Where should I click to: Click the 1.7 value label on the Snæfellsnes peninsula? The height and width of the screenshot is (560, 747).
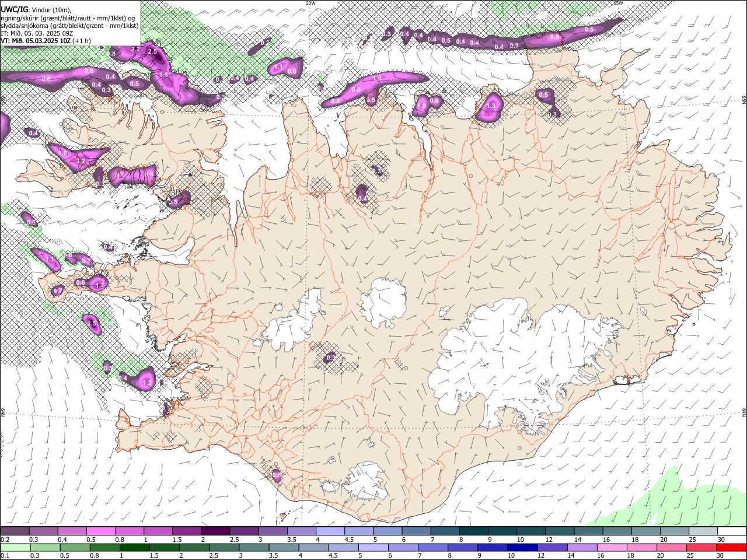pos(99,285)
